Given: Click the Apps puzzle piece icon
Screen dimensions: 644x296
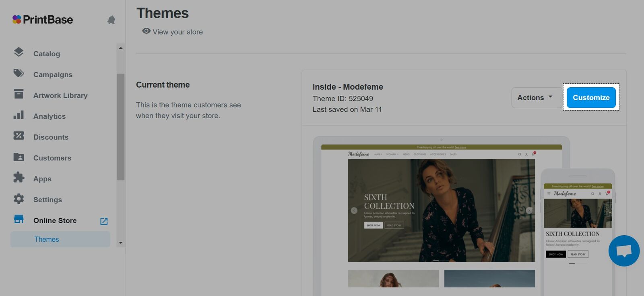Looking at the screenshot, I should (x=19, y=177).
